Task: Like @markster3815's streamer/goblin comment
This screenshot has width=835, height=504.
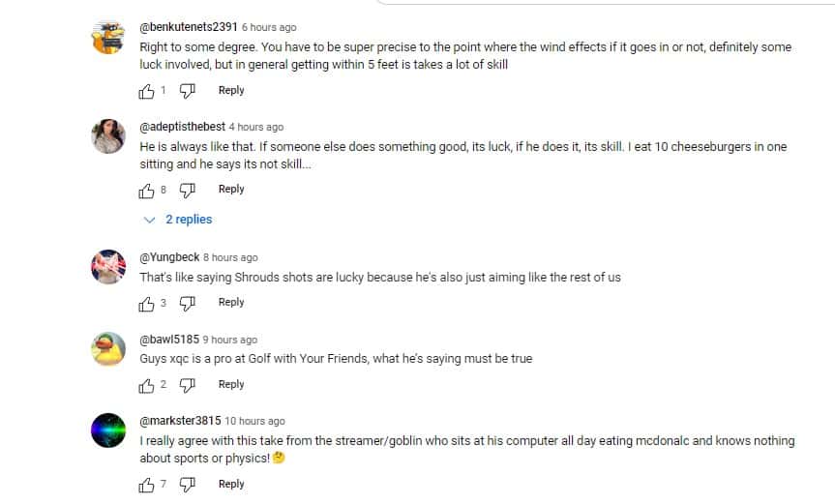Action: (x=147, y=485)
